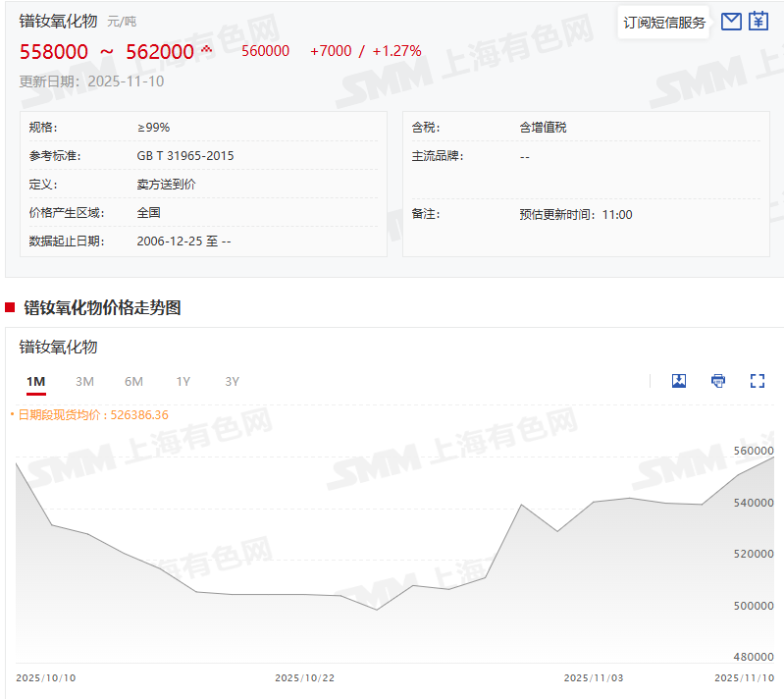The width and height of the screenshot is (784, 699).
Task: Select the 1M time range tab
Action: 36,382
